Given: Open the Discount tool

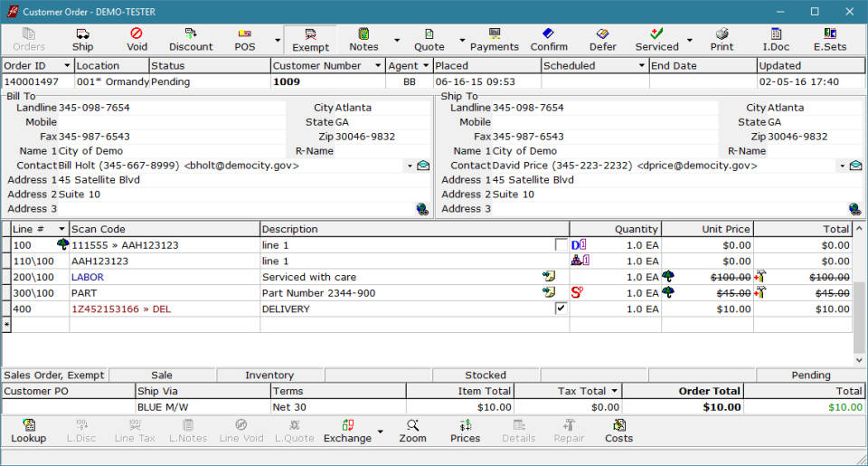Looking at the screenshot, I should 191,39.
